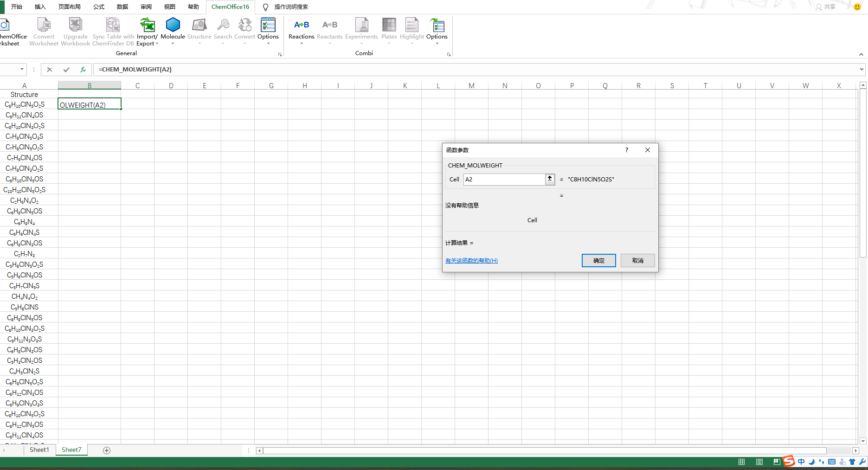Image resolution: width=868 pixels, height=470 pixels.
Task: Open the Reactions A→B button
Action: 302,31
